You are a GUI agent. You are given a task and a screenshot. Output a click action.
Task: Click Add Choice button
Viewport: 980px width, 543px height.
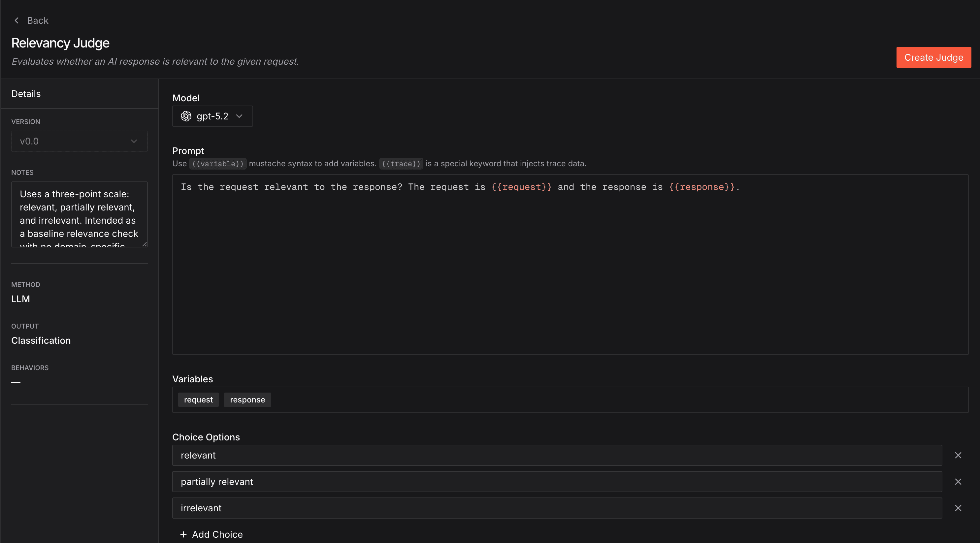217,534
